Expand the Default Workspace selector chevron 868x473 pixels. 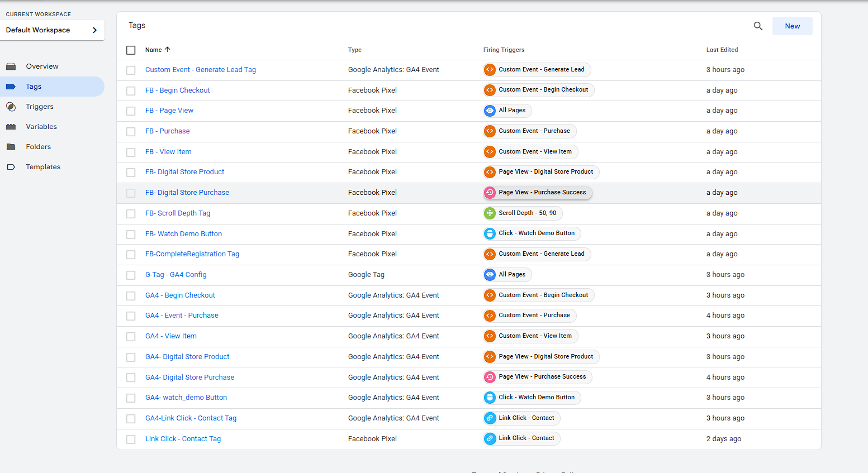94,30
